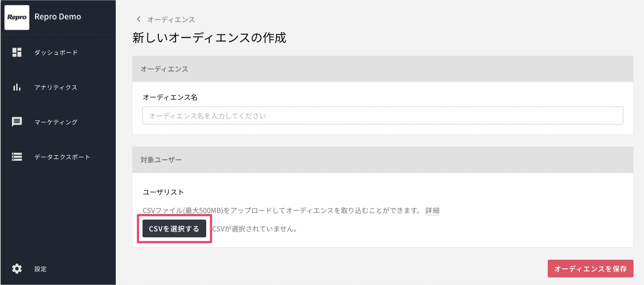Select the アナリティクス menu label

56,87
